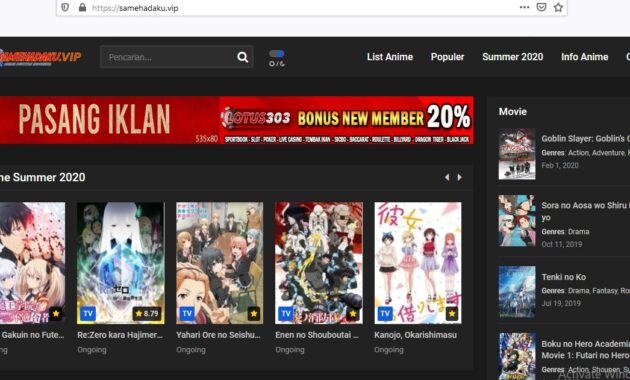630x380 pixels.
Task: Open the Tenki no Ko movie title
Action: (564, 277)
